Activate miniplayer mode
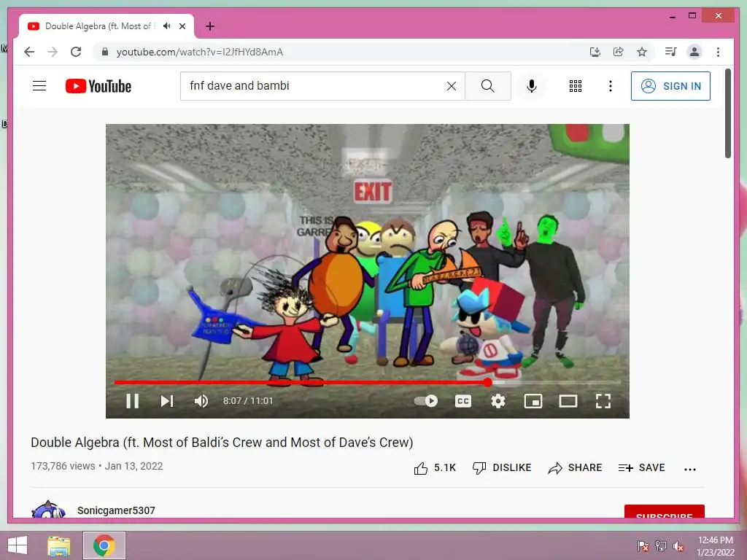This screenshot has height=560, width=747. pyautogui.click(x=533, y=401)
